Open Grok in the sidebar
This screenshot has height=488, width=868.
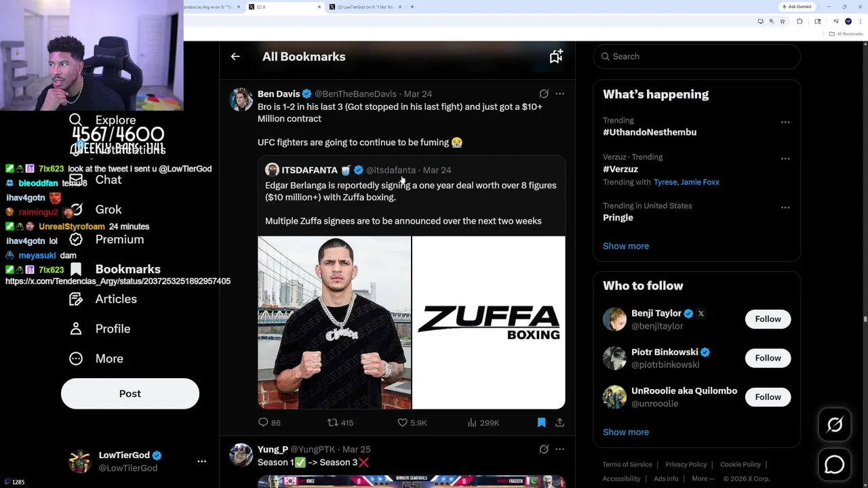click(96, 209)
